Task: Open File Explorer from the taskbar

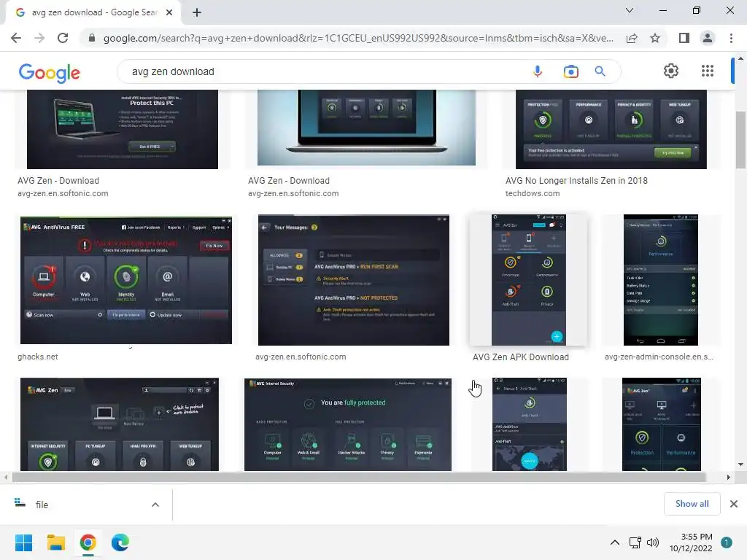Action: coord(55,542)
